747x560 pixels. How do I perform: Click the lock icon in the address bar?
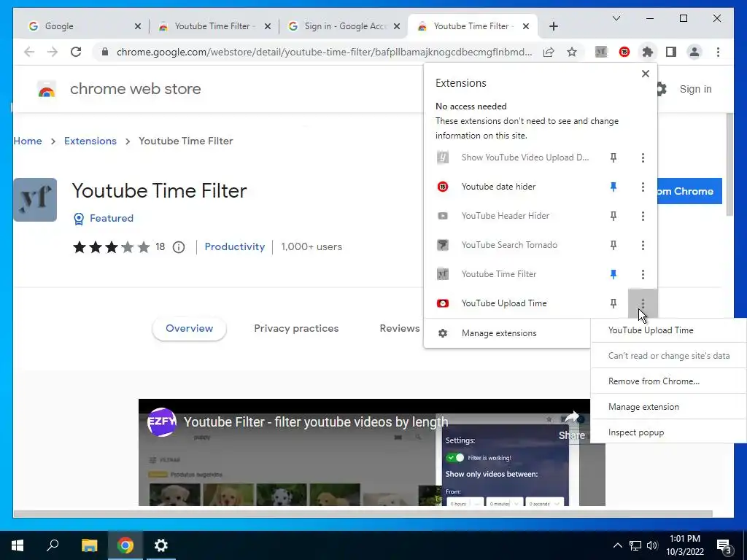click(x=105, y=52)
